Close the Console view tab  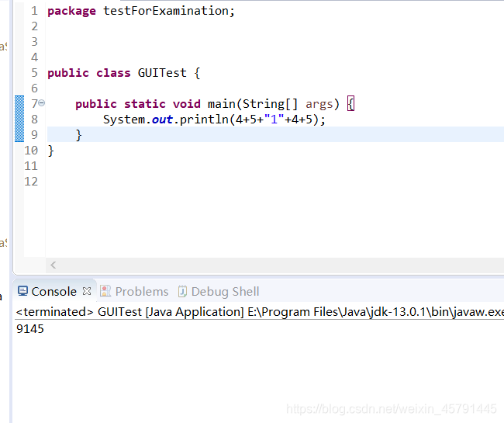[87, 291]
